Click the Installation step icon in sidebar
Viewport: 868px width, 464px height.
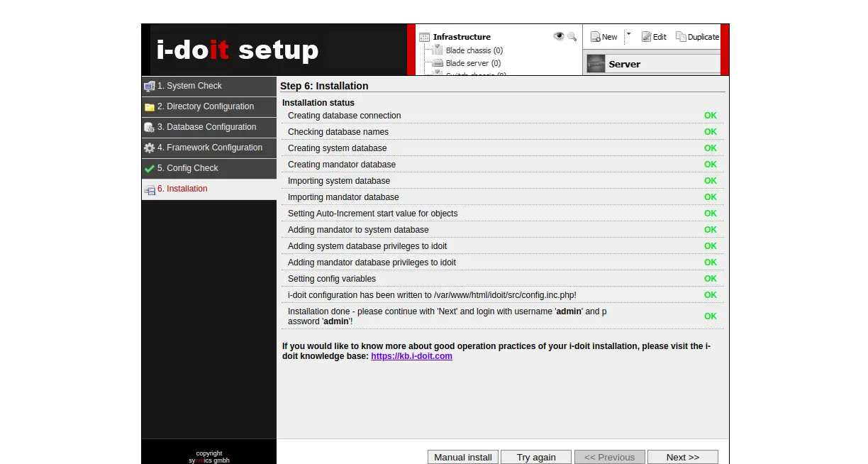click(149, 189)
